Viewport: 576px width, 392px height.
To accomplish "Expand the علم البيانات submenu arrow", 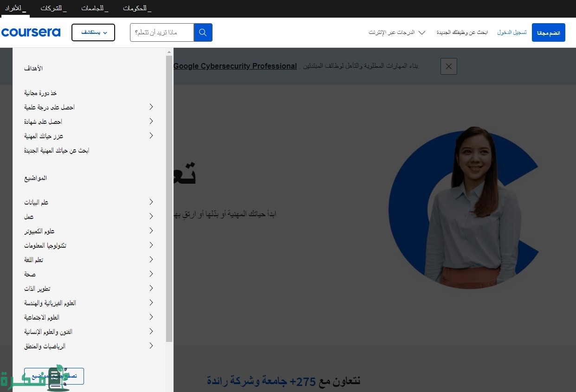I will (x=151, y=202).
